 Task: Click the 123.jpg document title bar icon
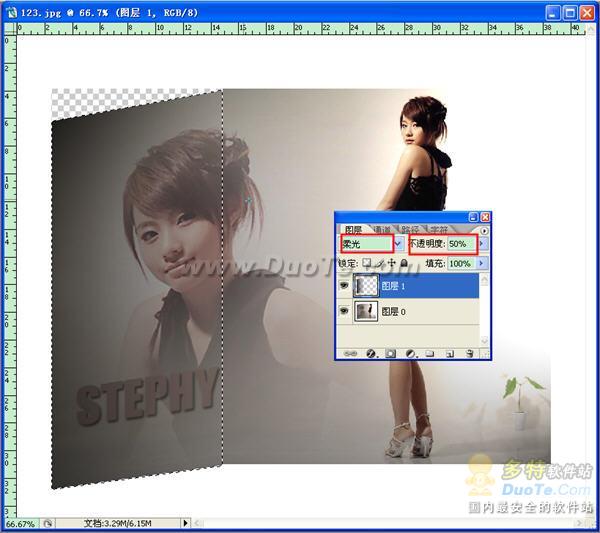(12, 12)
